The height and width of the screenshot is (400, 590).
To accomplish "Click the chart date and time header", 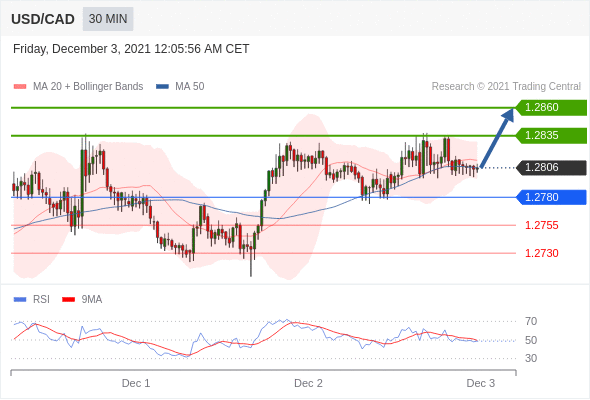I will 131,49.
